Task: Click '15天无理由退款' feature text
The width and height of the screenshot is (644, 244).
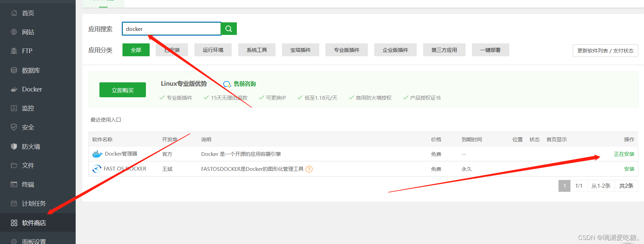Action: 229,98
